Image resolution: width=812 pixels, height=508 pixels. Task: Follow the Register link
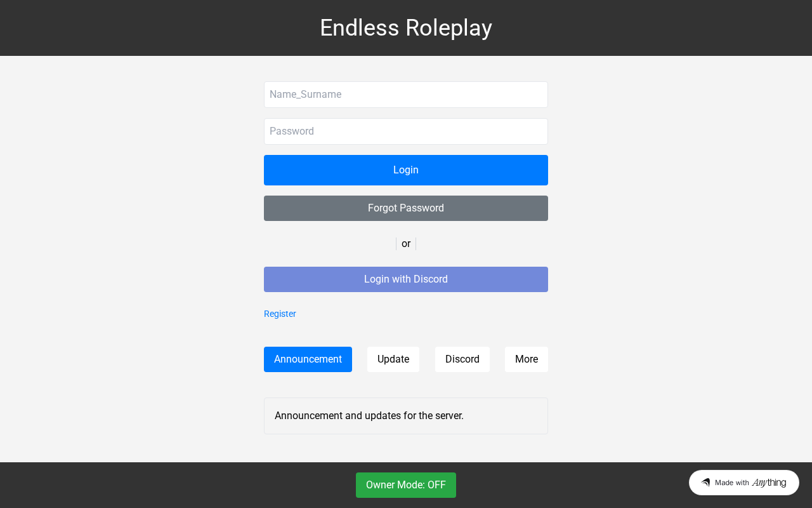[x=280, y=314]
